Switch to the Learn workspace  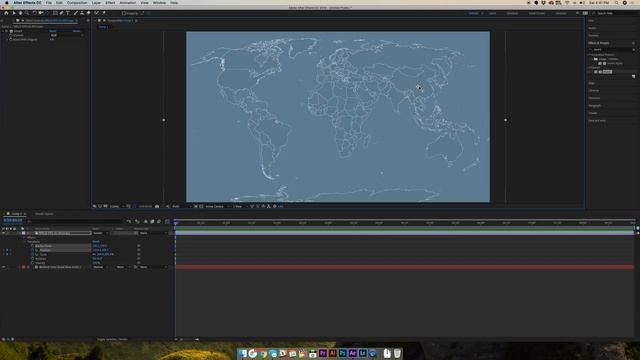tap(493, 13)
